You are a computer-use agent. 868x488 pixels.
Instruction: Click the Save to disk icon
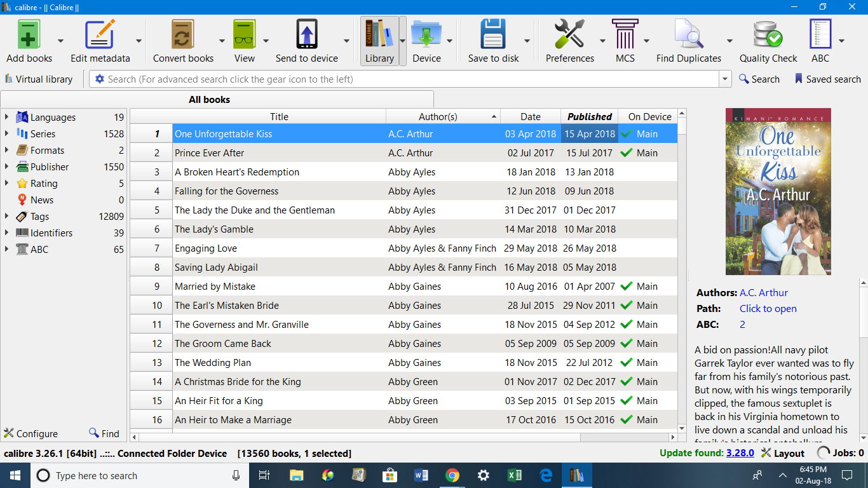pos(493,34)
